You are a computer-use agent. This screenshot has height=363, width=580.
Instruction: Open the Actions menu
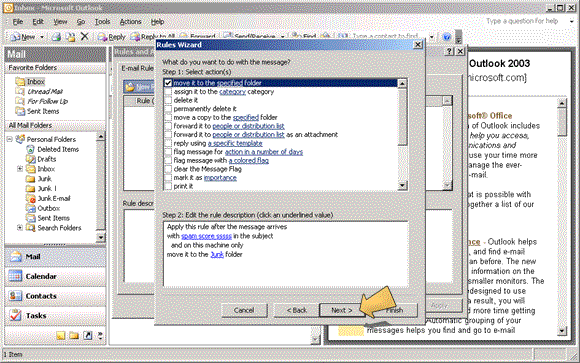pyautogui.click(x=130, y=22)
